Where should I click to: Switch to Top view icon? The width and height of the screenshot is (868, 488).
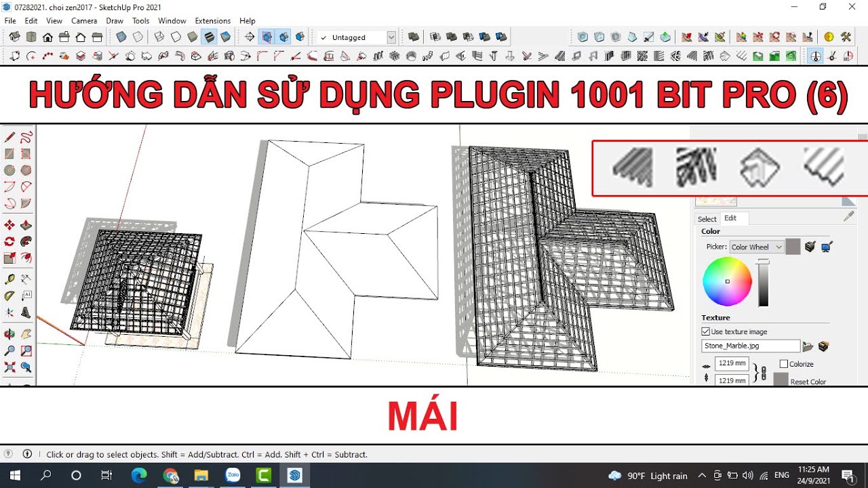[31, 37]
